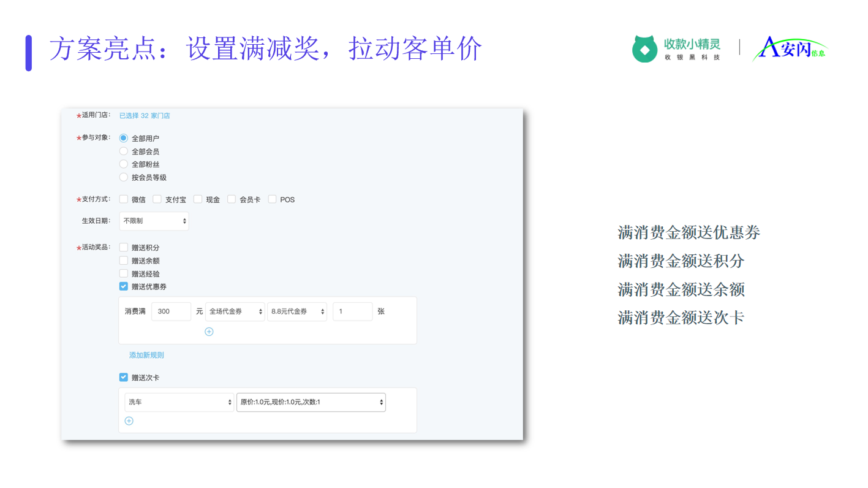868x488 pixels.
Task: Click the plus icon below the coupon rule
Action: (209, 332)
